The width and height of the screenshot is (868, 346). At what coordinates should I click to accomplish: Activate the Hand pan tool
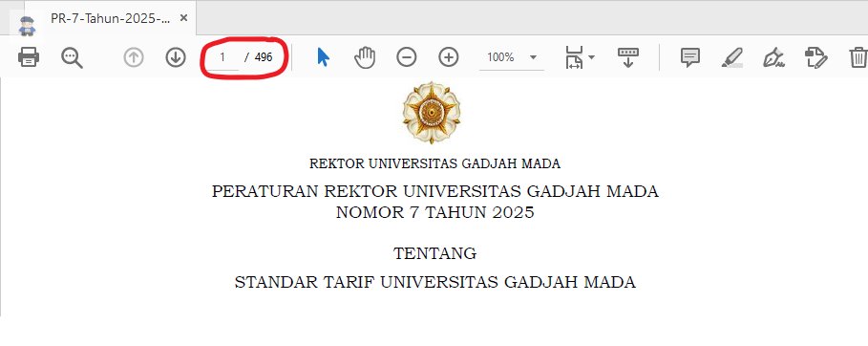365,57
